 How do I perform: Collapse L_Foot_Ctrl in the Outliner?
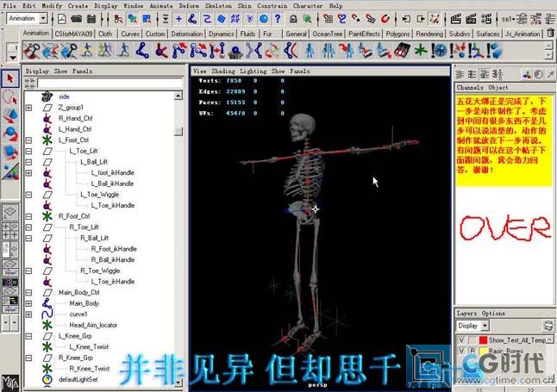point(28,140)
